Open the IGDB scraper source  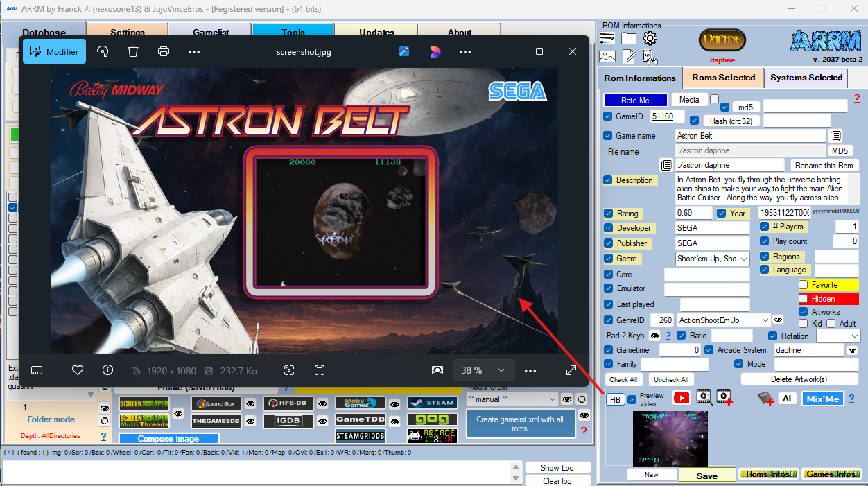tap(288, 419)
